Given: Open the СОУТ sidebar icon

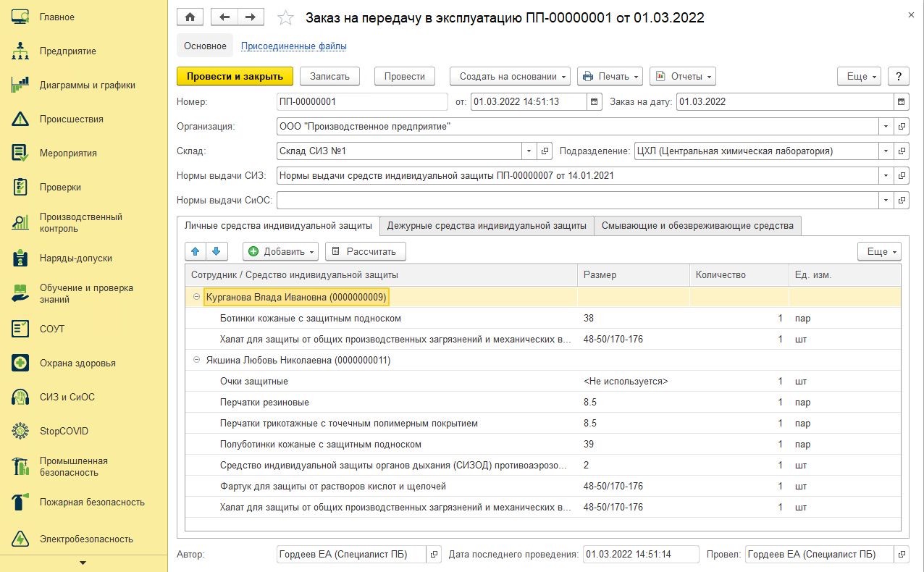Looking at the screenshot, I should [x=20, y=329].
